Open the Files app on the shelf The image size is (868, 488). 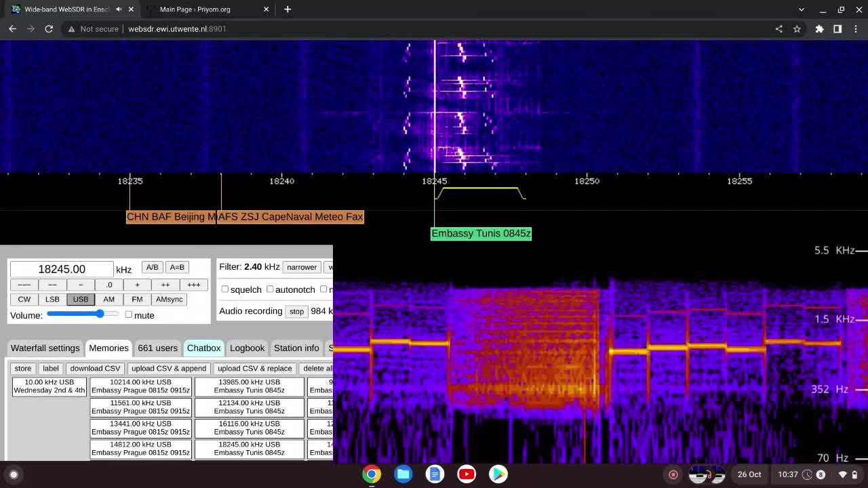pyautogui.click(x=403, y=474)
